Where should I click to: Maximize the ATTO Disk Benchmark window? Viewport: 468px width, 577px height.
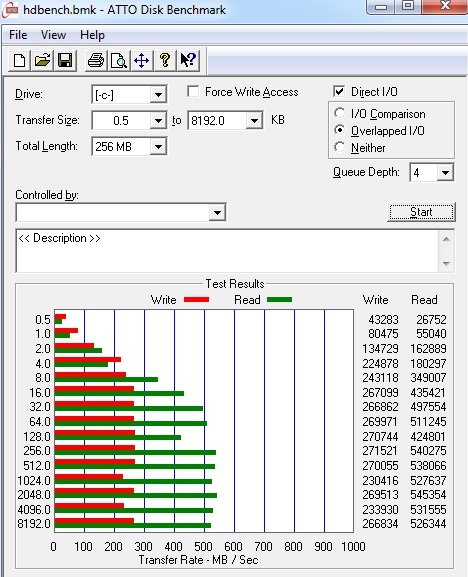408,6
